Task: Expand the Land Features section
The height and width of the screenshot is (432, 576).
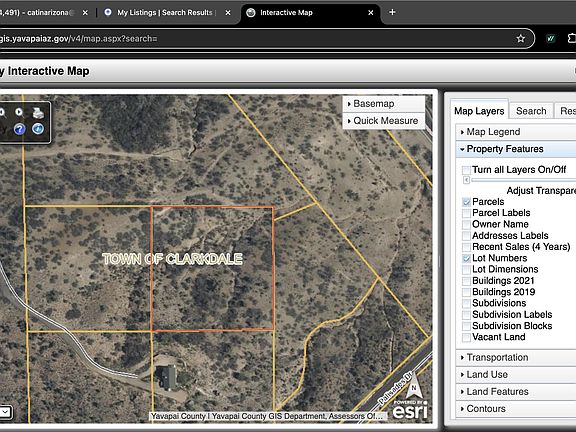Action: pyautogui.click(x=516, y=392)
